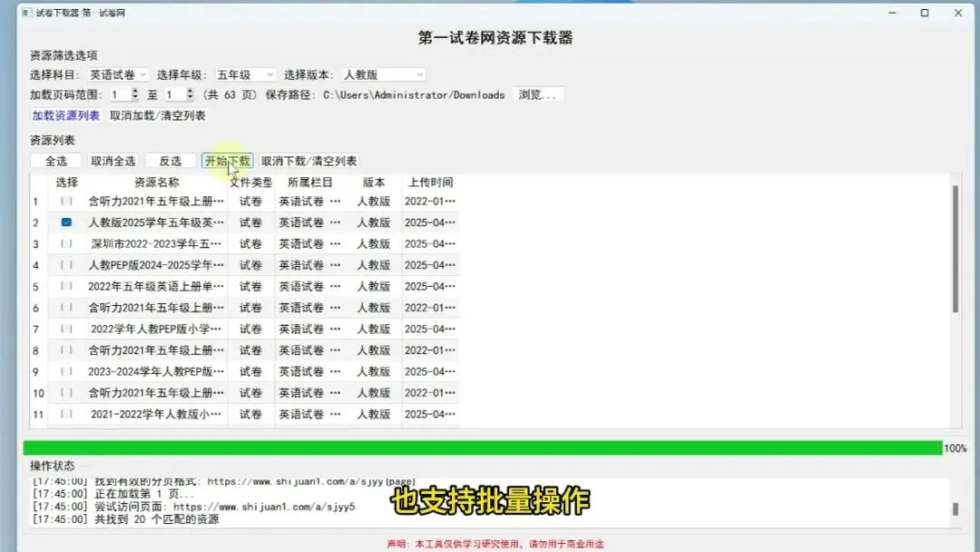Click the log line 共找到 20 个匹配的资源

pyautogui.click(x=125, y=519)
